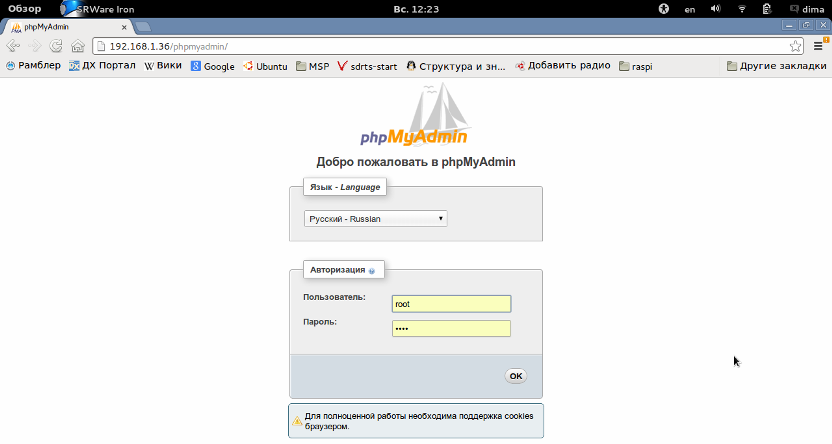Expand the Другие закладки folder
832x444 pixels.
(x=777, y=66)
